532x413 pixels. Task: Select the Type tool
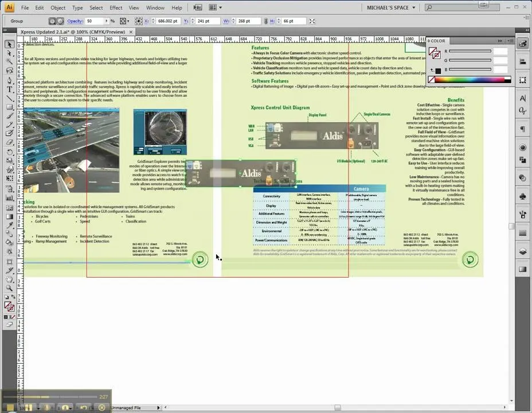[10, 89]
